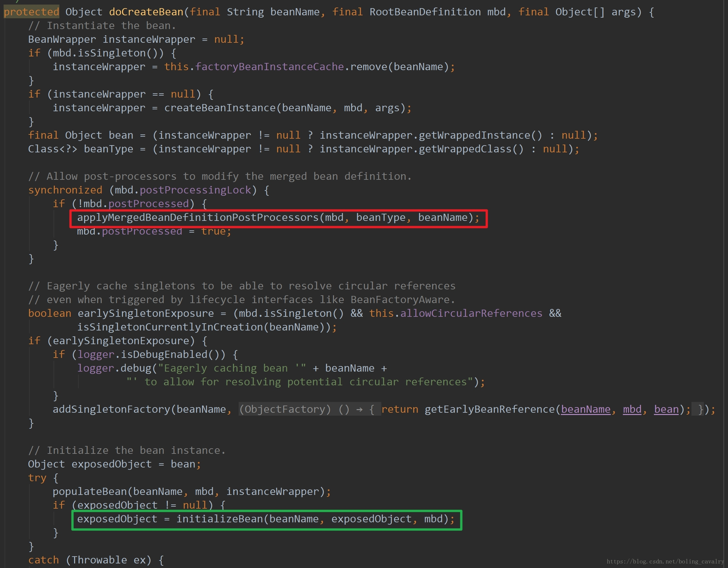This screenshot has width=728, height=568.
Task: Click the allowCircularReferences field reference
Action: point(471,313)
